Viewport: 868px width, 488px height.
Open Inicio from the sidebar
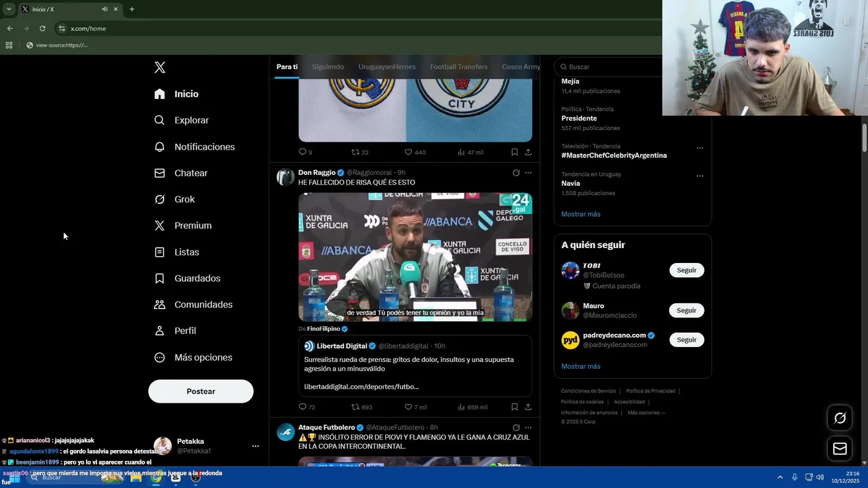176,94
